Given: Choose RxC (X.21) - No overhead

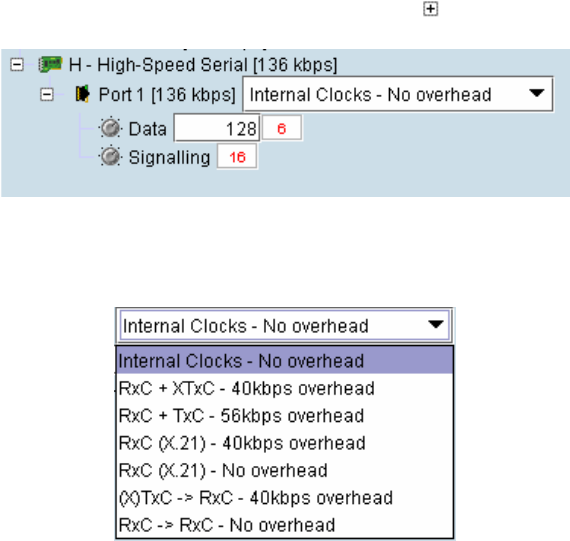Looking at the screenshot, I should tap(285, 470).
